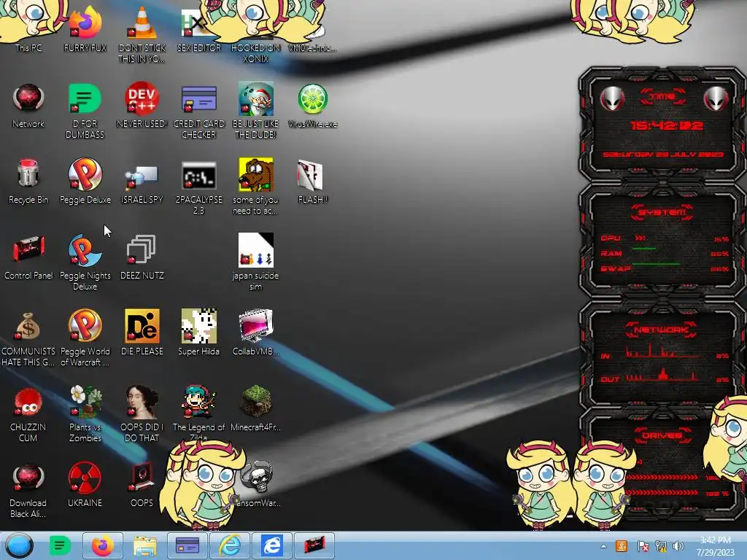Open The Legend of Zilda shortcut
The image size is (747, 560).
[x=198, y=412]
